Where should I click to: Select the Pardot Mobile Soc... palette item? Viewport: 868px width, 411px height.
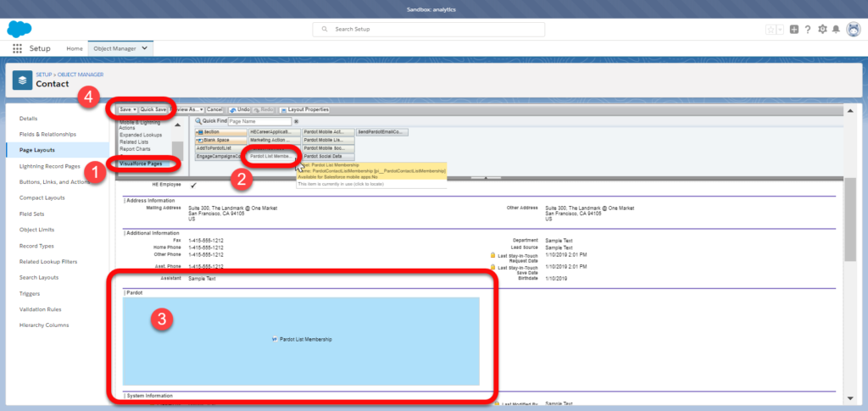328,149
